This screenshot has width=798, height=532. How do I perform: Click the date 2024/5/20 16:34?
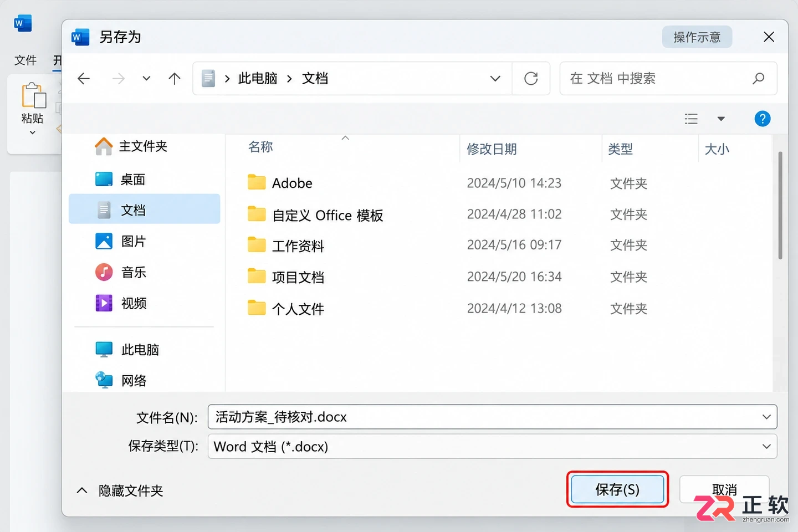click(x=514, y=277)
